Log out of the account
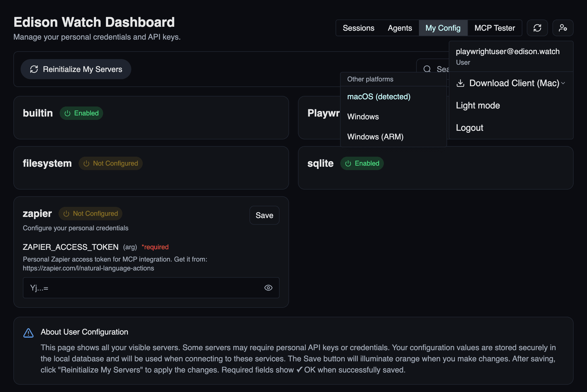Viewport: 587px width, 392px height. click(469, 128)
